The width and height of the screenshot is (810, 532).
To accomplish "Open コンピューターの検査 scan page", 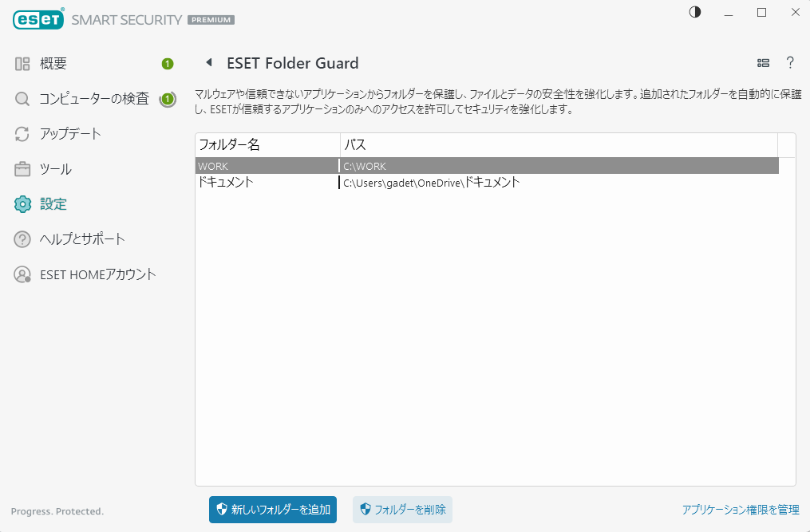I will [x=94, y=99].
